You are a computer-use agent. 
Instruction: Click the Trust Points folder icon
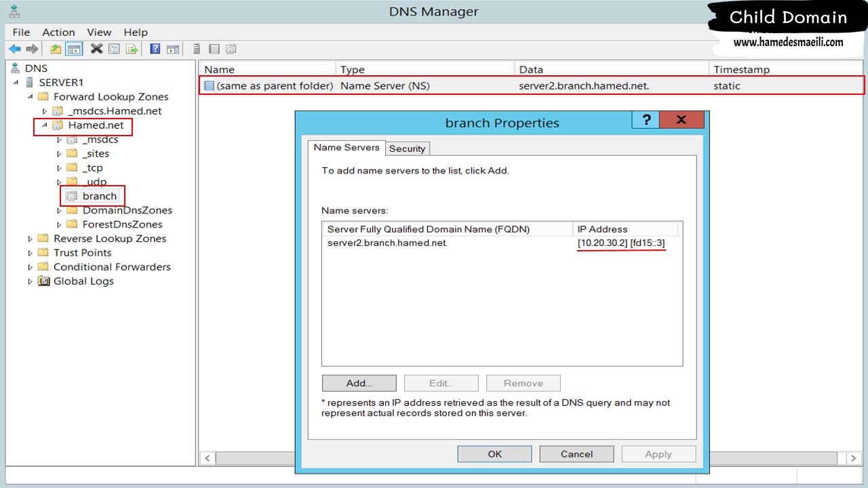44,253
